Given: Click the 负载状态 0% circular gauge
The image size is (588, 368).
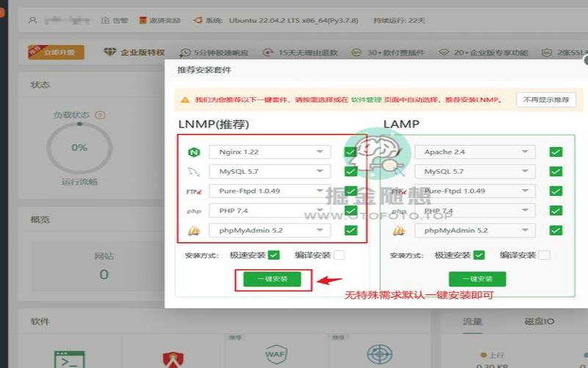Looking at the screenshot, I should pyautogui.click(x=79, y=147).
